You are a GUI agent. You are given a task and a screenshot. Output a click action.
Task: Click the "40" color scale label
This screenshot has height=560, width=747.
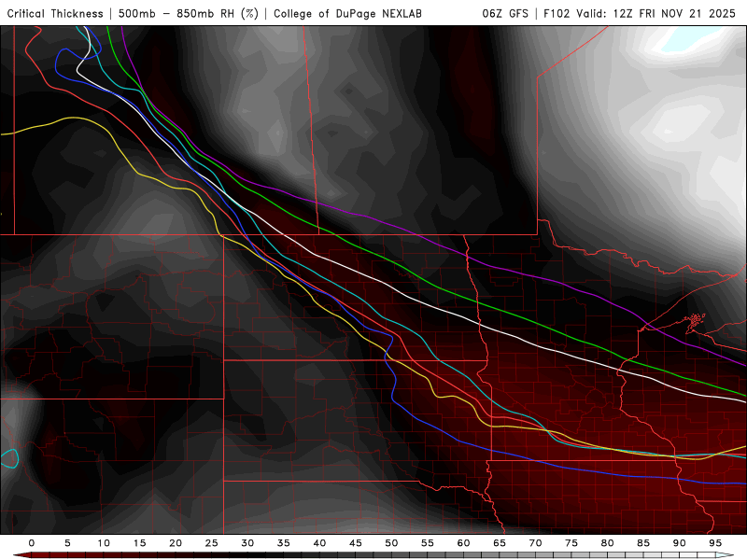319,543
